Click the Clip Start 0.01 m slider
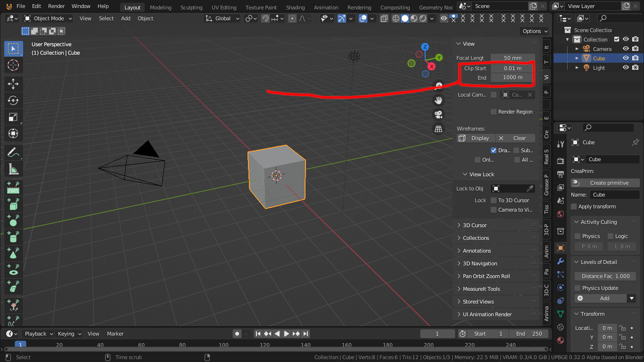644x362 pixels. pyautogui.click(x=513, y=68)
